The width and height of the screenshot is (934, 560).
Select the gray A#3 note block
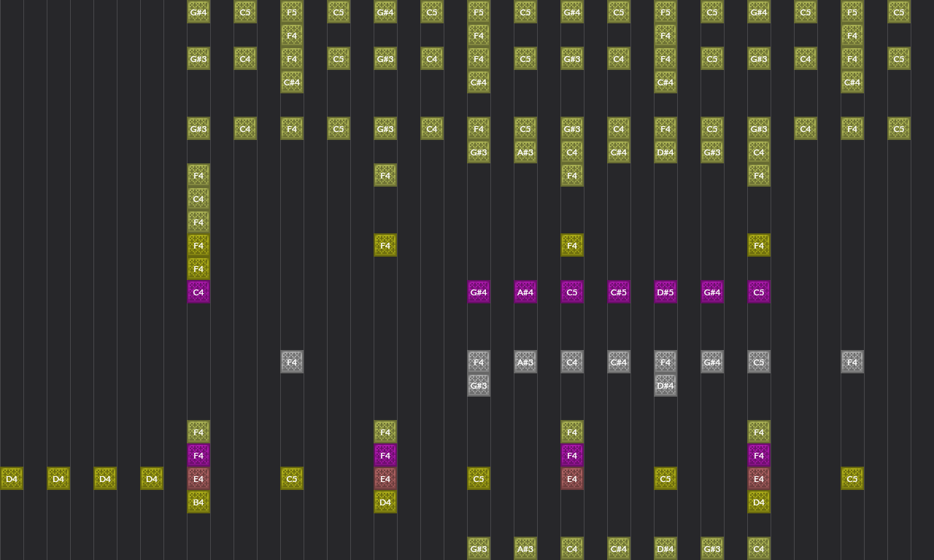[x=525, y=362]
